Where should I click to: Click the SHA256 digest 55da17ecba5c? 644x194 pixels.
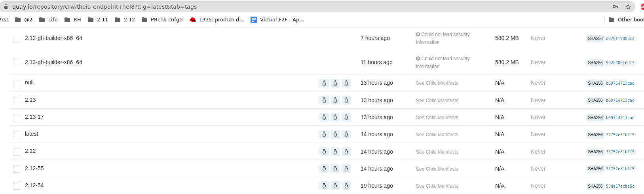pos(620,186)
